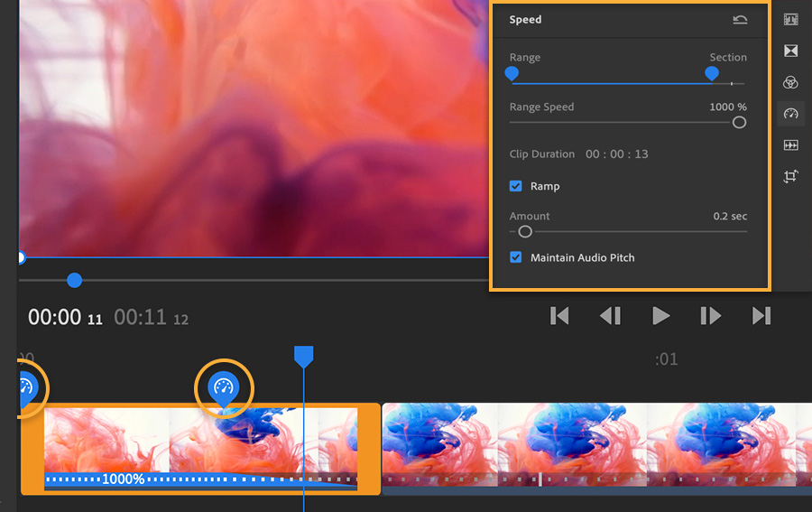Select the speed range handle above clip
The image size is (812, 512).
[x=224, y=388]
